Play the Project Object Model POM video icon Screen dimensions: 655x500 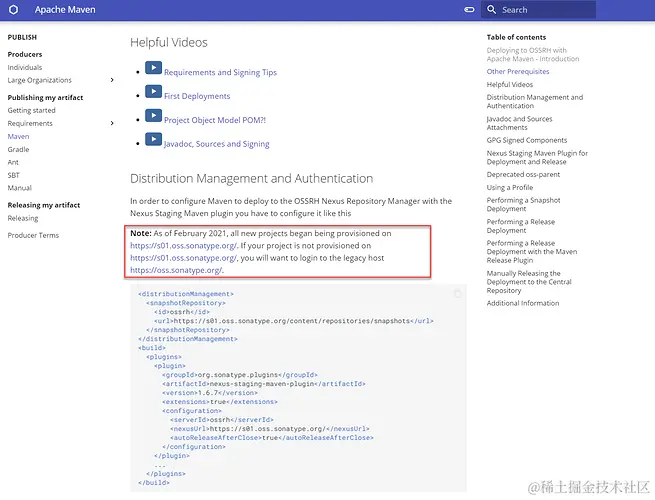(x=153, y=115)
